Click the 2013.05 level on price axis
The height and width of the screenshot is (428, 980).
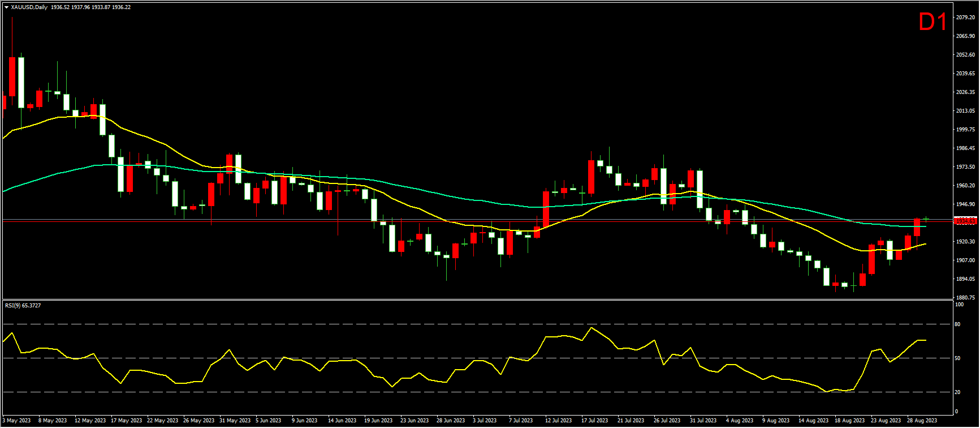coord(965,111)
